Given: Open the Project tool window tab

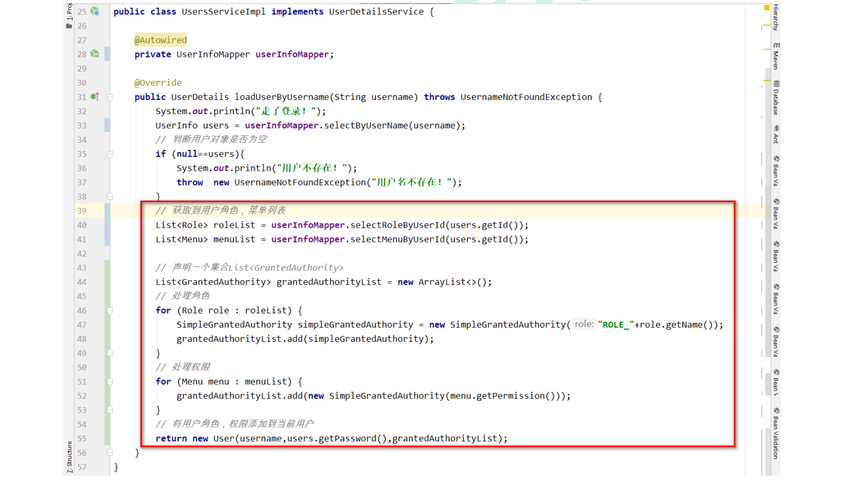Looking at the screenshot, I should pyautogui.click(x=69, y=15).
